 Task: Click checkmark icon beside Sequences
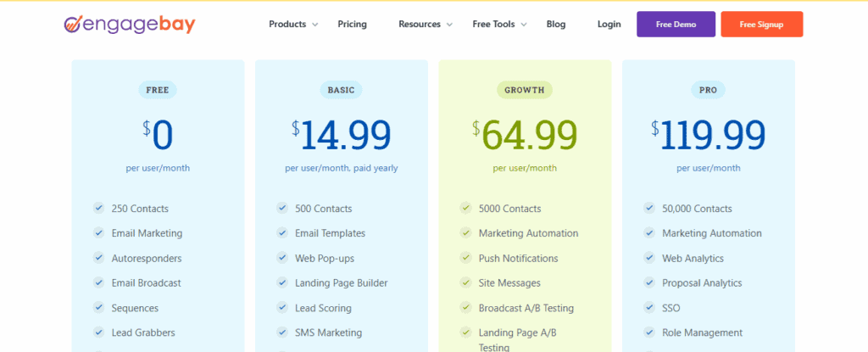click(99, 308)
